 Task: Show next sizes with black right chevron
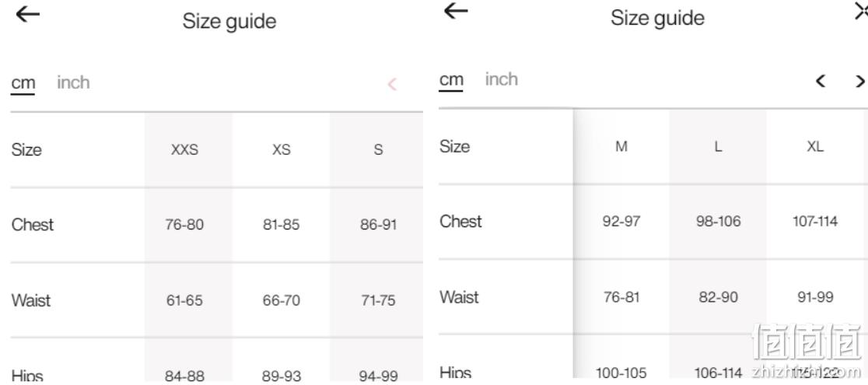pos(859,82)
